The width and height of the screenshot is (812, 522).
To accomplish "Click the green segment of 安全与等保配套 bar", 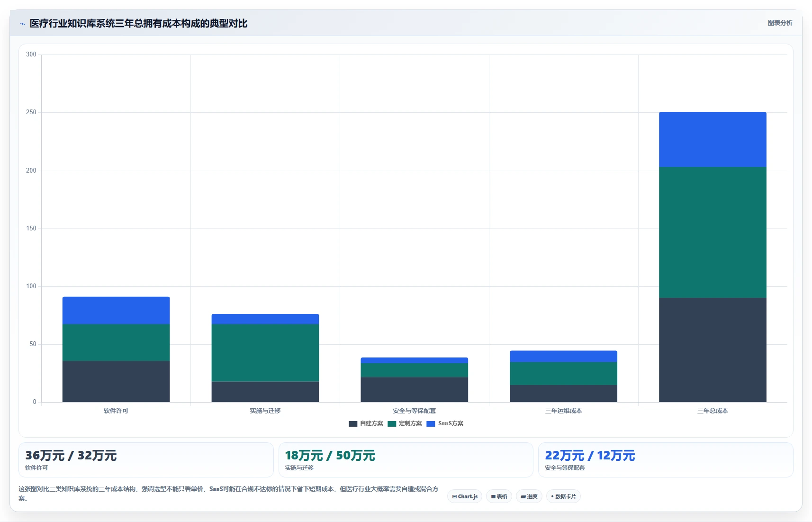I will point(415,370).
